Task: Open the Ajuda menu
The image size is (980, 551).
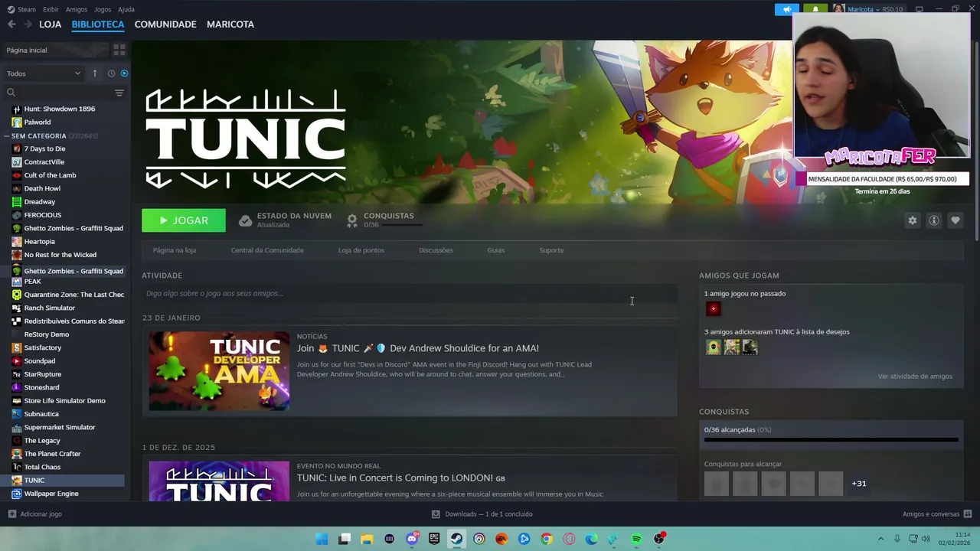Action: point(126,9)
